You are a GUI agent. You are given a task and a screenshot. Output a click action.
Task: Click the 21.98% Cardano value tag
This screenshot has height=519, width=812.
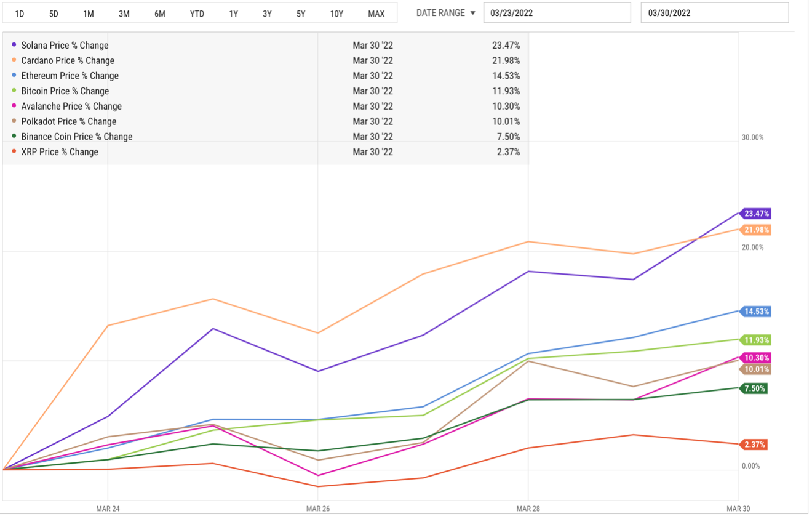click(x=756, y=230)
